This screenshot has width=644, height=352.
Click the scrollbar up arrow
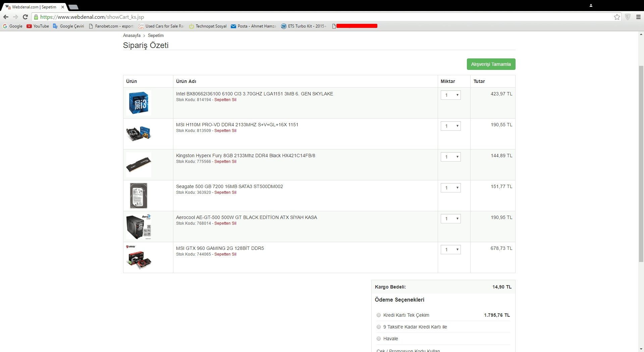641,34
